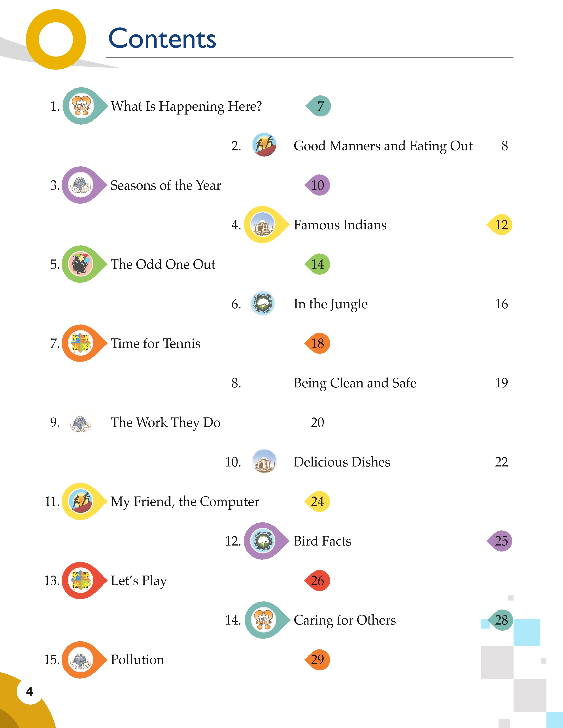Viewport: 563px width, 728px height.
Task: Click the globe icon beside Pollution
Action: point(80,659)
